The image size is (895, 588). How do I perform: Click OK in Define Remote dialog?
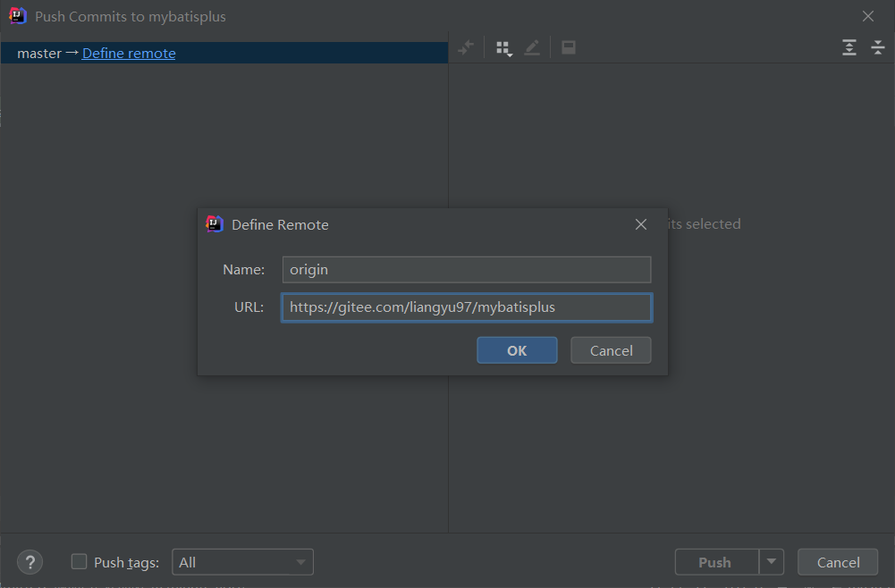click(x=517, y=350)
